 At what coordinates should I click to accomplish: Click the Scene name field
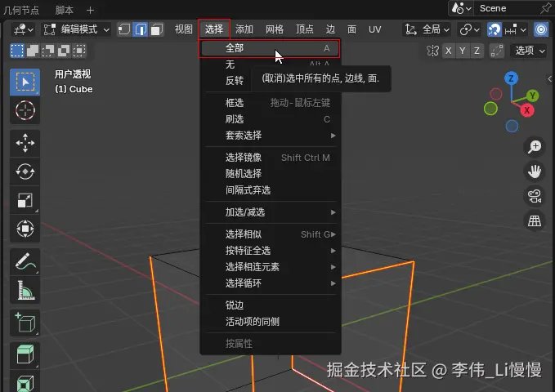point(506,8)
